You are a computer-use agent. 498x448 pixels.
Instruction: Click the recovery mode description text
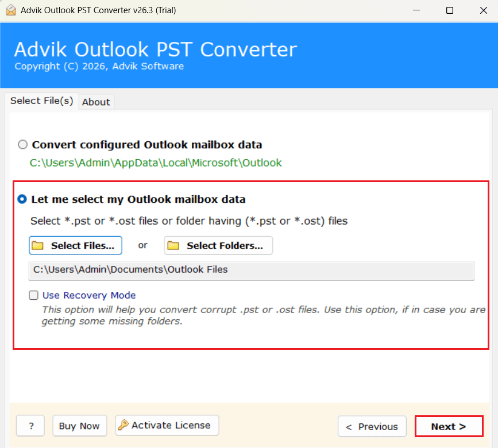(264, 315)
